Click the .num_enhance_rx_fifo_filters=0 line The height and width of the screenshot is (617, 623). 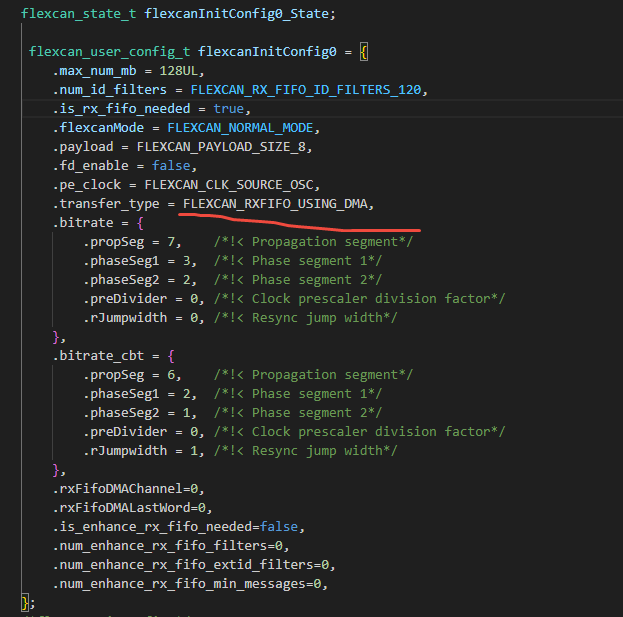(x=171, y=546)
